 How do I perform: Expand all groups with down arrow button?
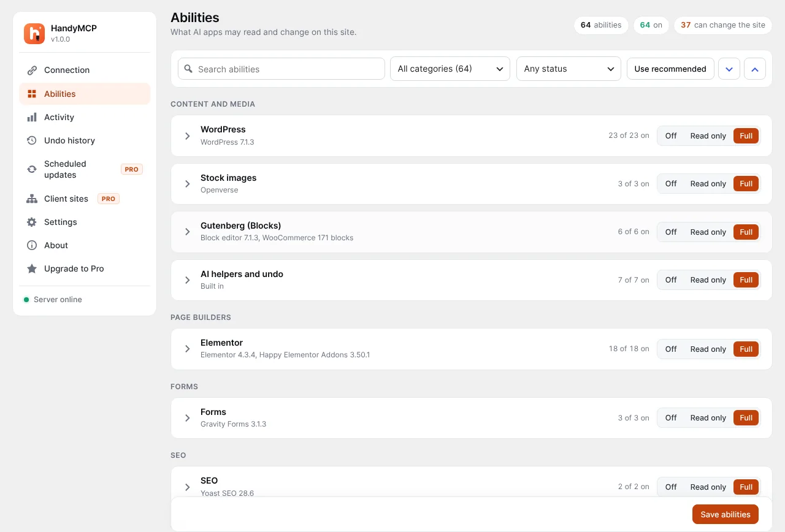[x=729, y=69]
